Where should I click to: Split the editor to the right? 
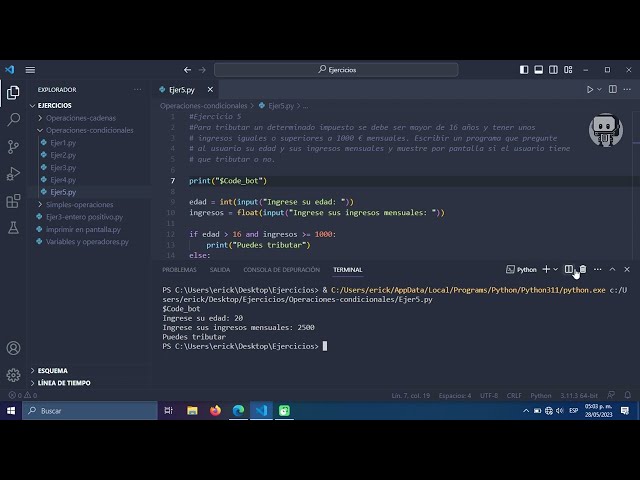[613, 89]
